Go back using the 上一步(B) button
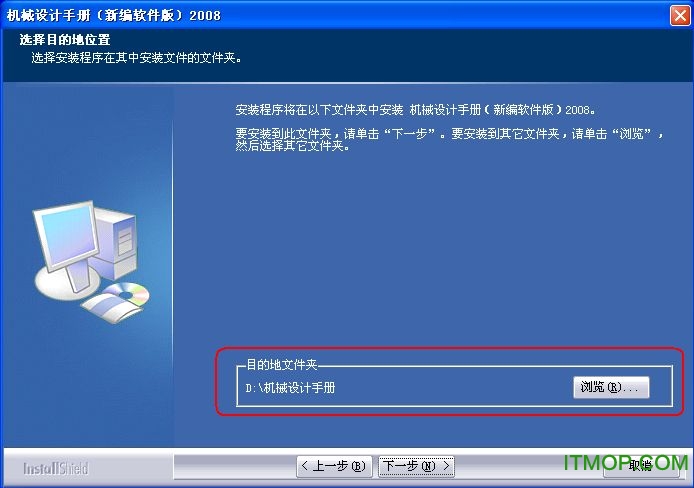 click(x=334, y=466)
